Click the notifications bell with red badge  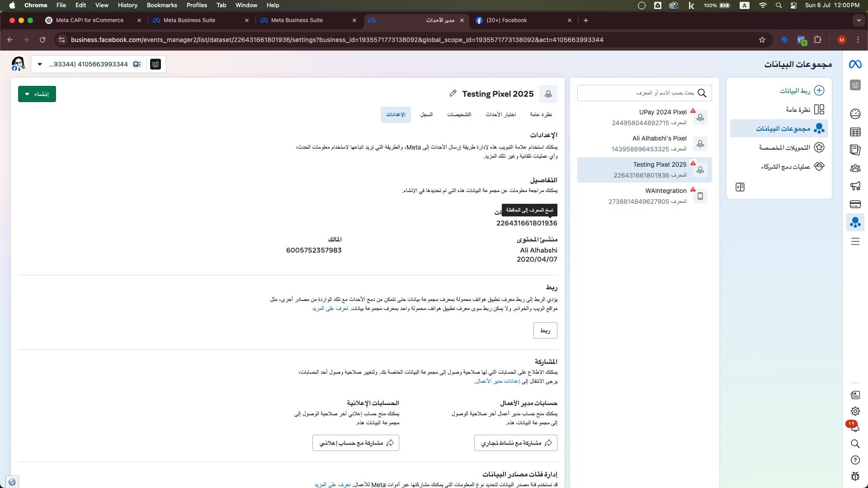[854, 427]
